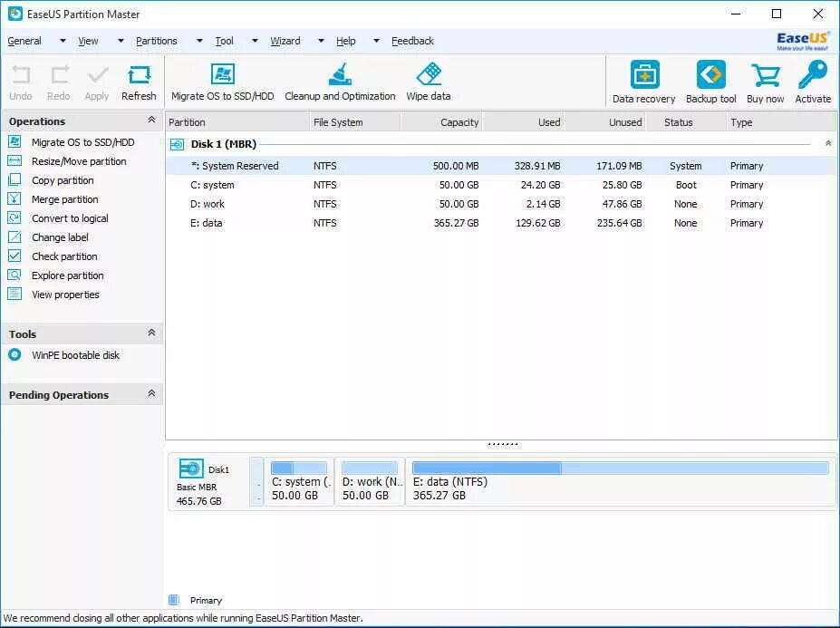Open the dropdown arrow after General

pyautogui.click(x=63, y=41)
